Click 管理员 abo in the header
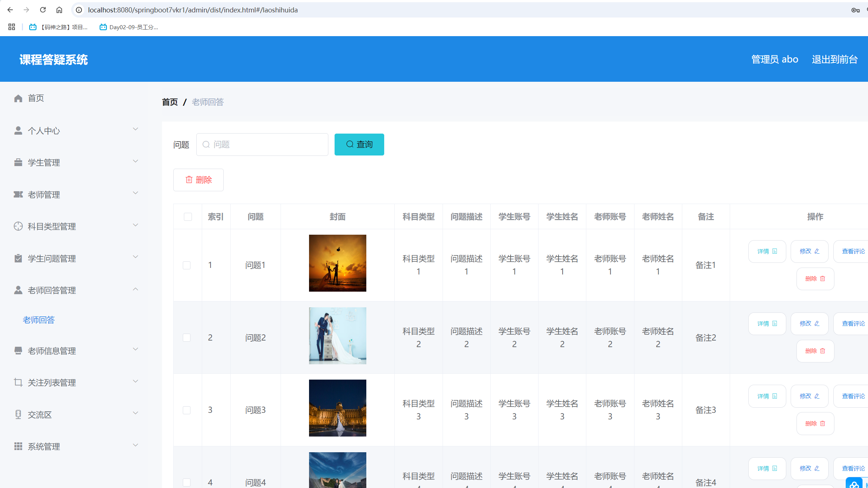868x488 pixels. 775,59
